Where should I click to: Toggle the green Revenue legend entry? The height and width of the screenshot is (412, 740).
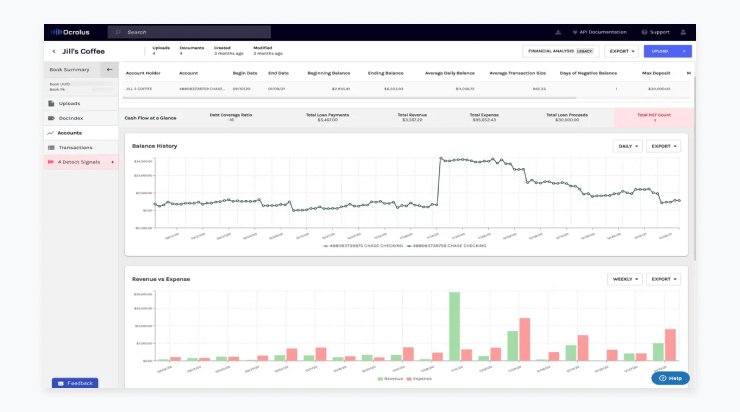click(390, 379)
